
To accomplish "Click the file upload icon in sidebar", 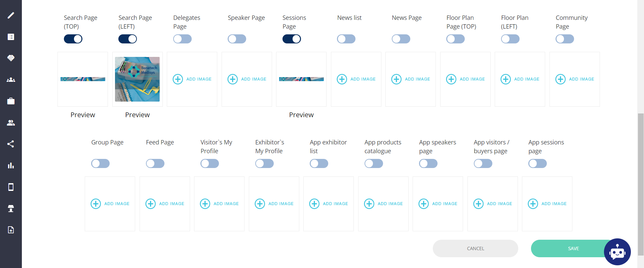I will [x=11, y=230].
